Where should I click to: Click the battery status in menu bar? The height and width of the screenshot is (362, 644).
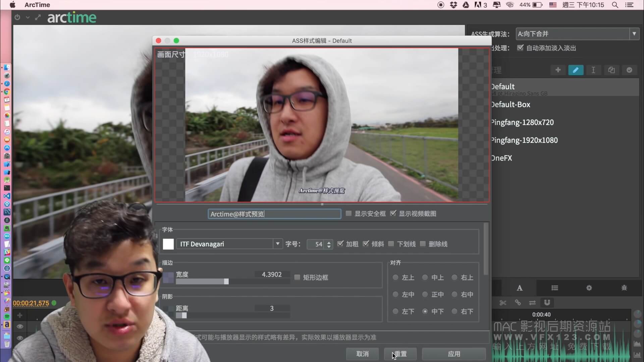531,5
